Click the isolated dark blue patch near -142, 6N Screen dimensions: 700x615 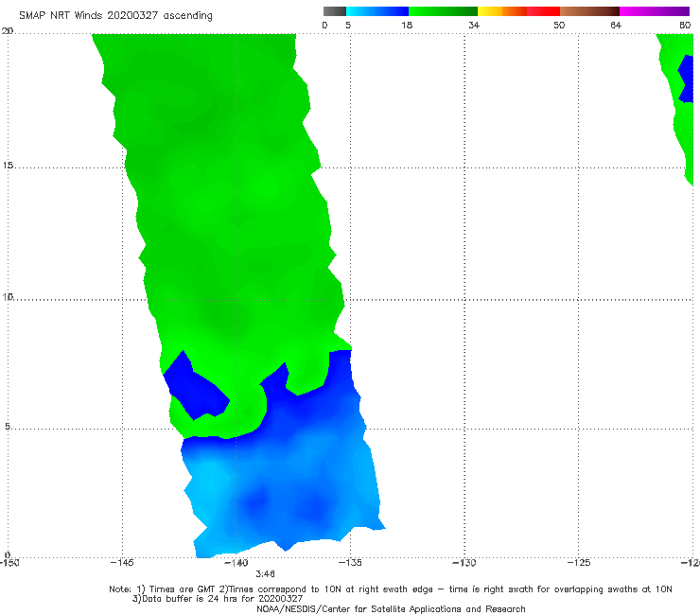tap(196, 389)
